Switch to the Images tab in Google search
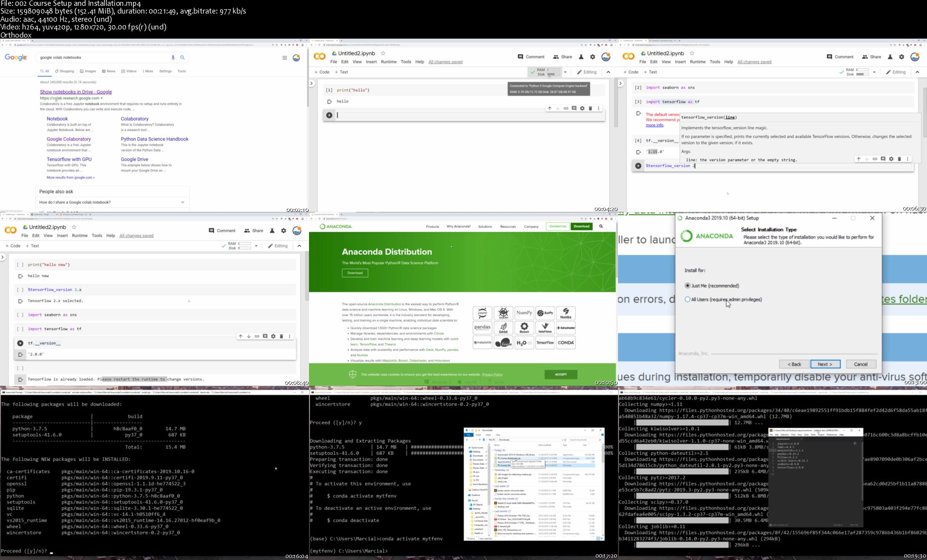The width and height of the screenshot is (927, 560). pos(88,71)
